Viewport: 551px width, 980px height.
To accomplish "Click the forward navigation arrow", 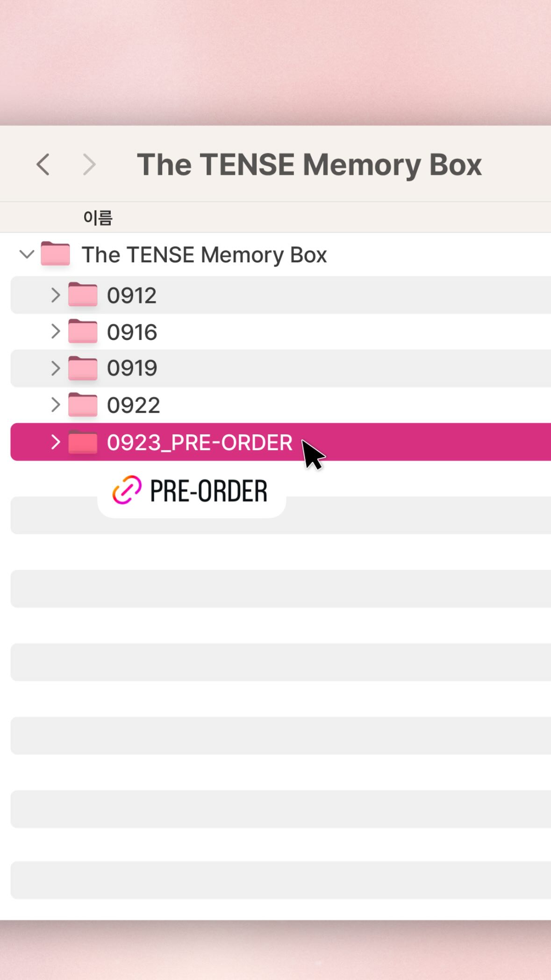I will (89, 165).
